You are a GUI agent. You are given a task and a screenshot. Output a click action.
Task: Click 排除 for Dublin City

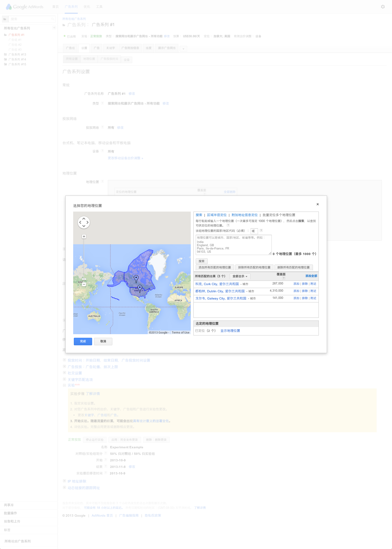(x=305, y=291)
